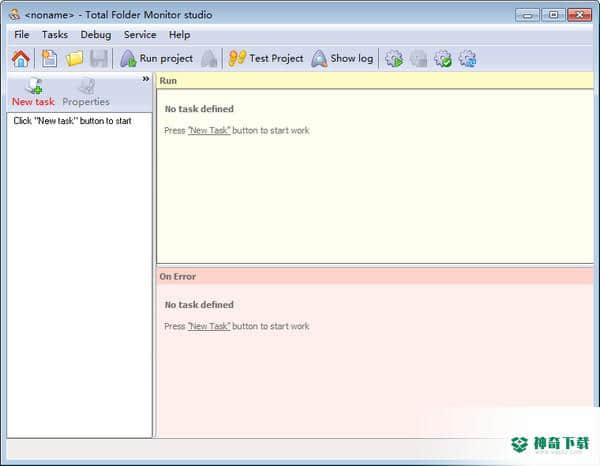
Task: Click the Home icon in toolbar
Action: [x=21, y=59]
